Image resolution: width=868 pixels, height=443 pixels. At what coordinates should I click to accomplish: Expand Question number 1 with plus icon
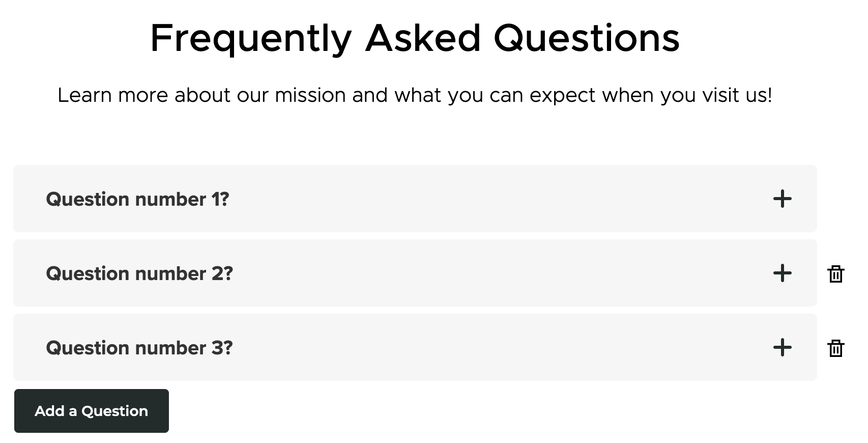(782, 199)
